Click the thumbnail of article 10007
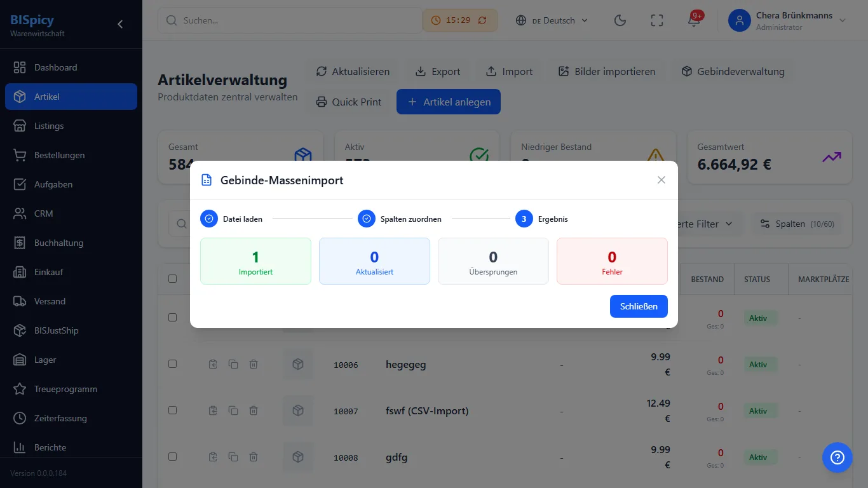This screenshot has width=868, height=488. point(297,410)
